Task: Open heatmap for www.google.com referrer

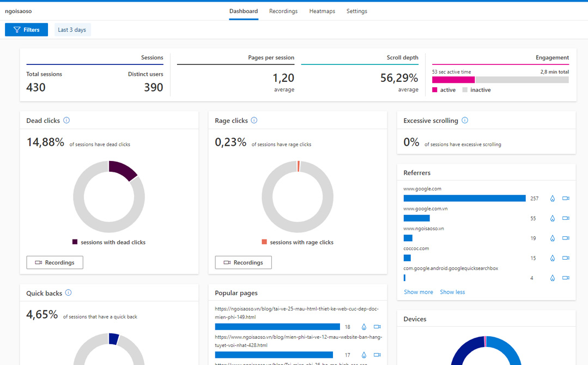Action: pos(552,199)
